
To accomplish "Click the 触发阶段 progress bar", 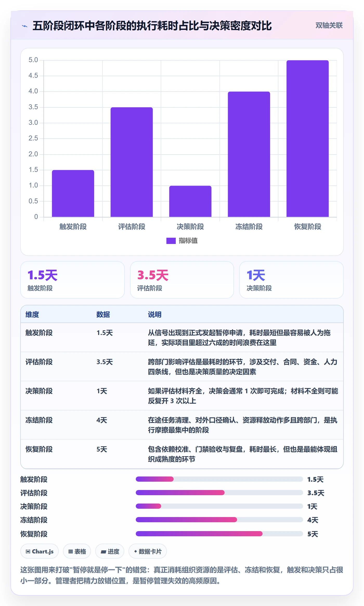I will (219, 479).
